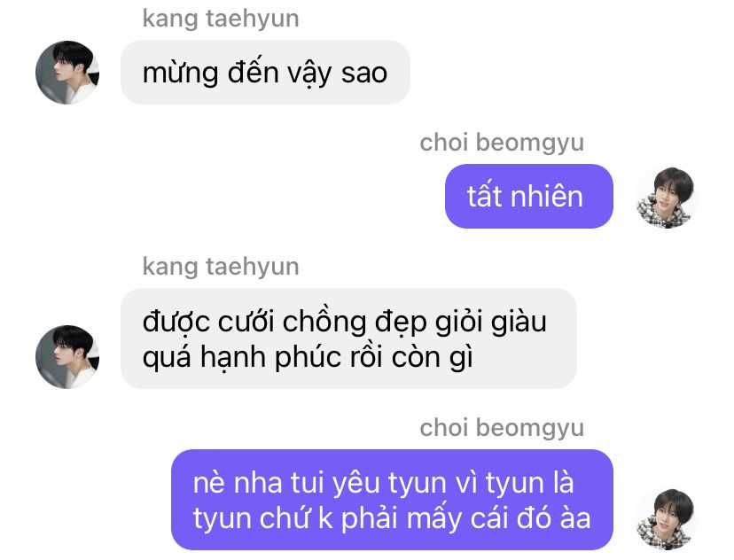Tap Beomgyu's avatar beside the "nè nha" message
The width and height of the screenshot is (734, 560).
click(667, 518)
